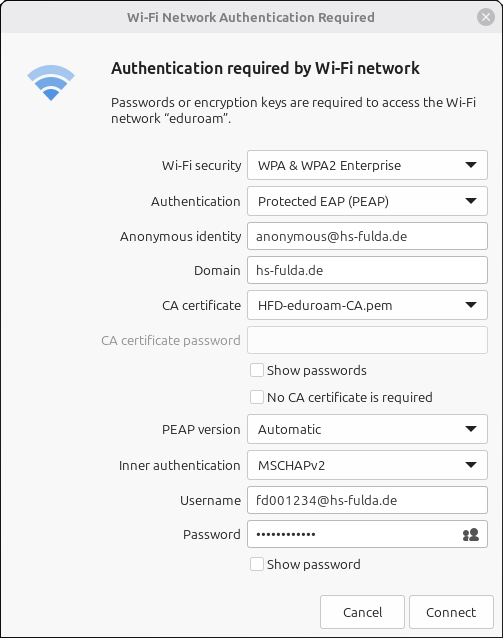503x638 pixels.
Task: Close the authentication dialog with X
Action: click(486, 17)
